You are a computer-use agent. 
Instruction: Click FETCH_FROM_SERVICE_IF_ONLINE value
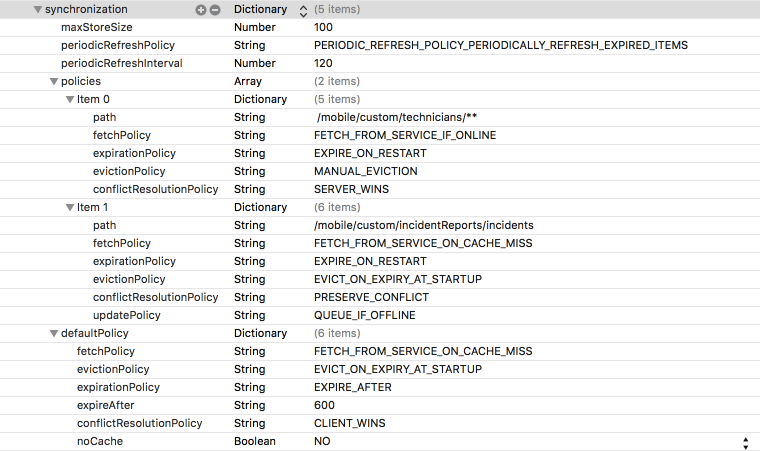pos(404,135)
